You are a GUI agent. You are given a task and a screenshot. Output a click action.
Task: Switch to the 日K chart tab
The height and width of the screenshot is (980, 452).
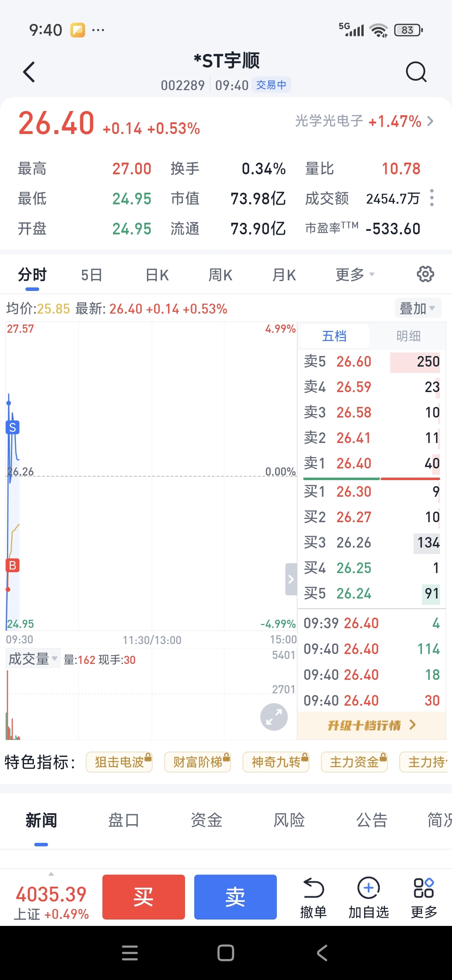click(157, 275)
